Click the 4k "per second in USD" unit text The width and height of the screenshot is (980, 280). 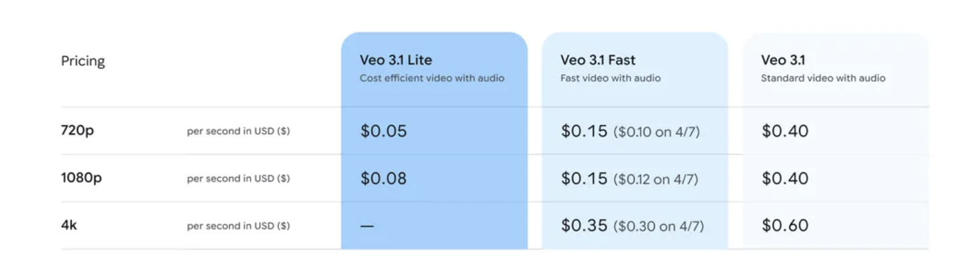pos(239,226)
